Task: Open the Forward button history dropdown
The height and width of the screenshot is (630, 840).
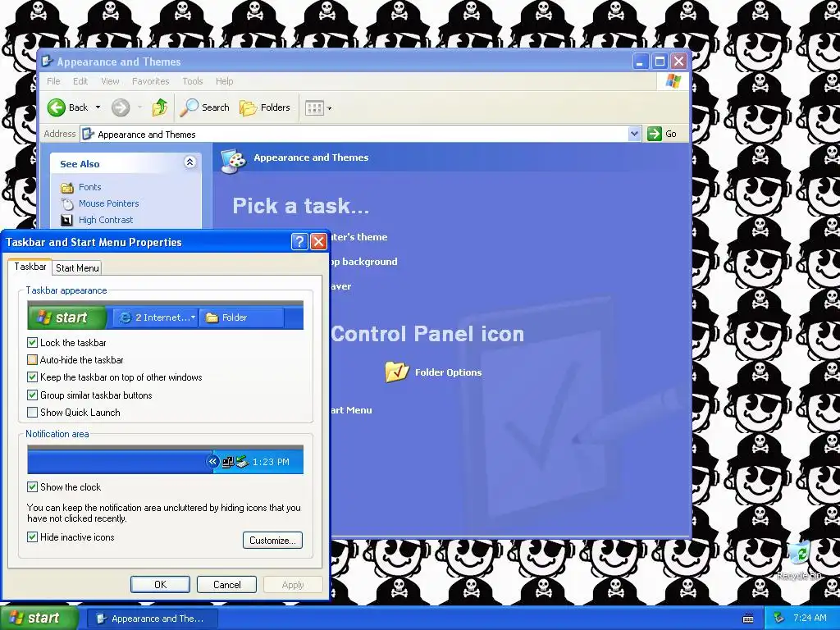Action: point(139,107)
